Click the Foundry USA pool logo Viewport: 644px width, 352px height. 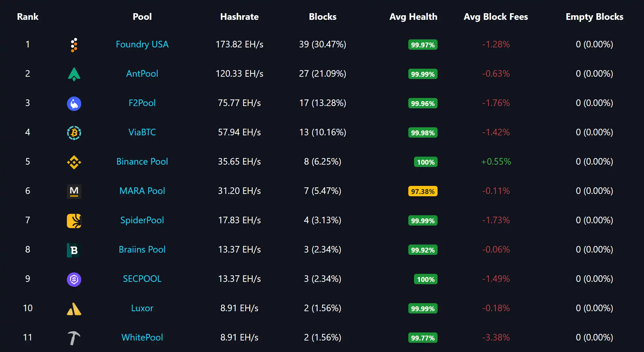(x=74, y=45)
